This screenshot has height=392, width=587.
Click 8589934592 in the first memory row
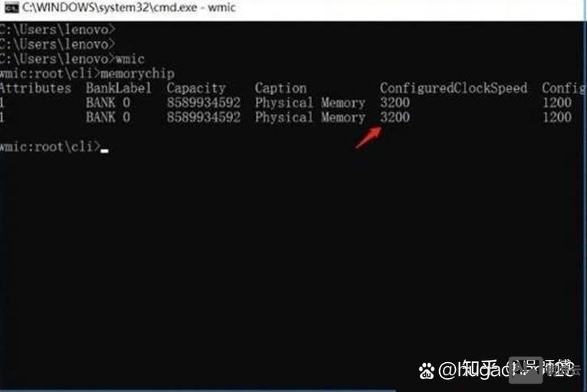[204, 103]
